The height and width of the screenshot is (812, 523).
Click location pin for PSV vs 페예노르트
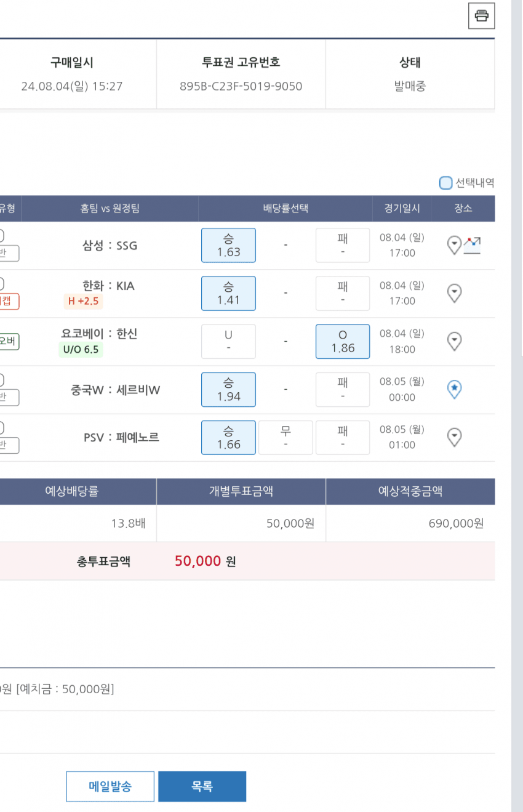pyautogui.click(x=454, y=437)
